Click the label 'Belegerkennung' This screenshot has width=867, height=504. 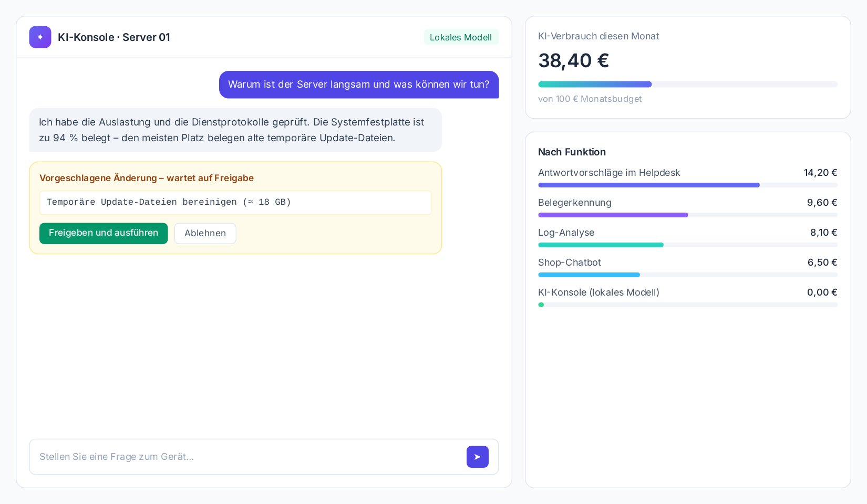[x=575, y=203]
